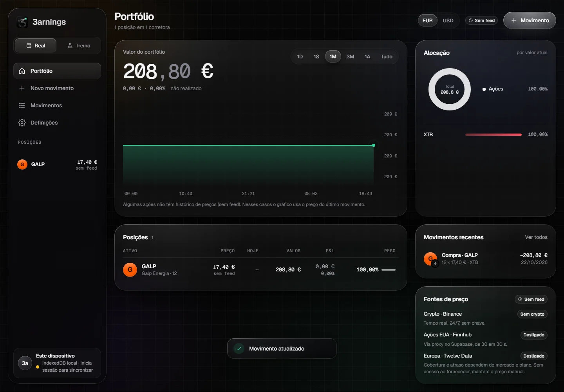
Task: Open Portfólio in the sidebar
Action: point(57,71)
